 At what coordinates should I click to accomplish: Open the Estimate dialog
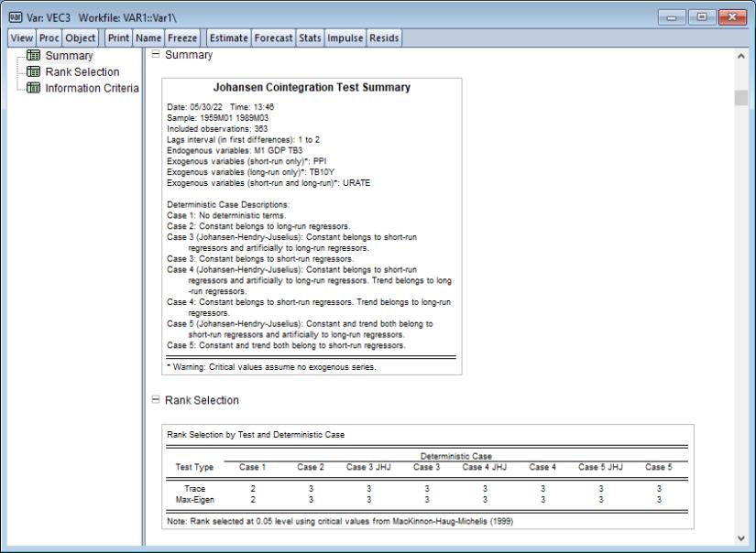(x=230, y=38)
